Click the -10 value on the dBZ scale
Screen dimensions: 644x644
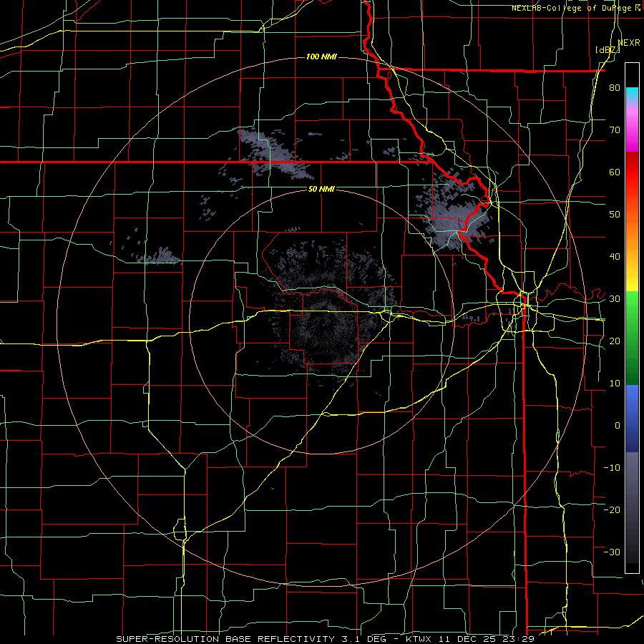point(612,468)
